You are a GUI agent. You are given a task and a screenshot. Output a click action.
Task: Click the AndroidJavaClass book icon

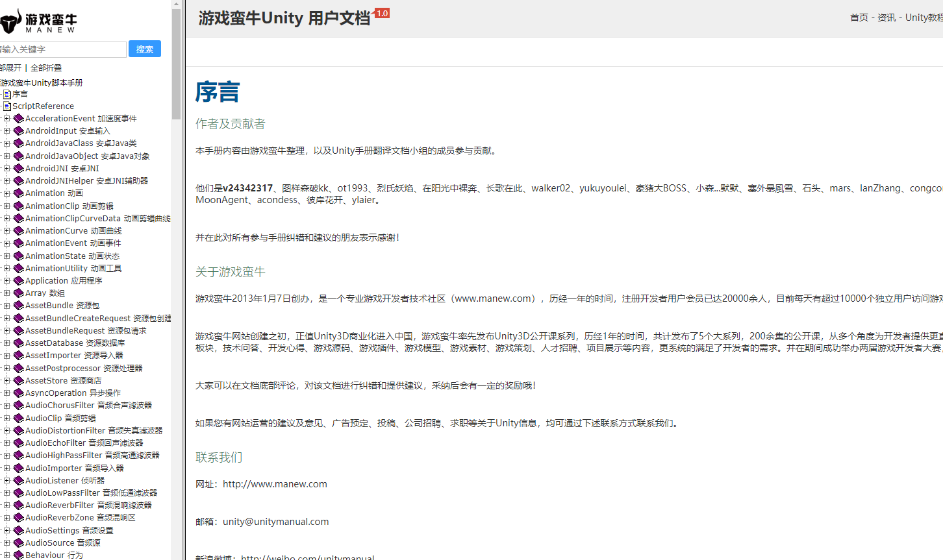19,143
